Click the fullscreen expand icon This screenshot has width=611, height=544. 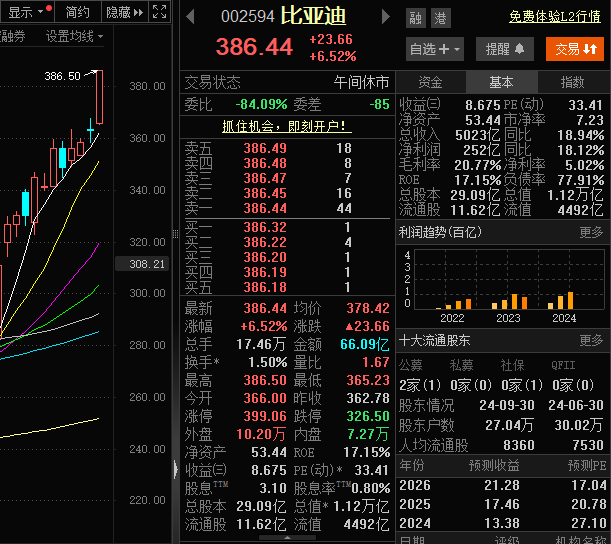tap(159, 12)
